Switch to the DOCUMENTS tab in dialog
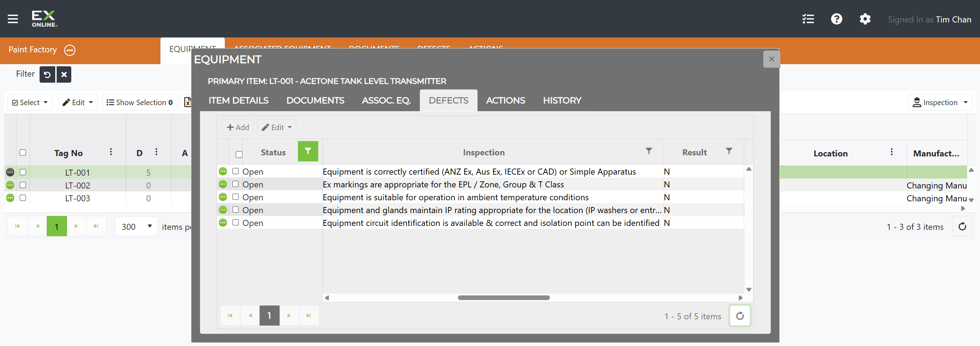980x346 pixels. pos(315,100)
